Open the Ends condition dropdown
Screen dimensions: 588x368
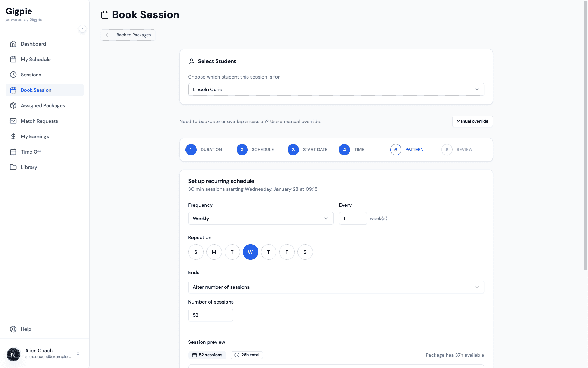pyautogui.click(x=336, y=287)
